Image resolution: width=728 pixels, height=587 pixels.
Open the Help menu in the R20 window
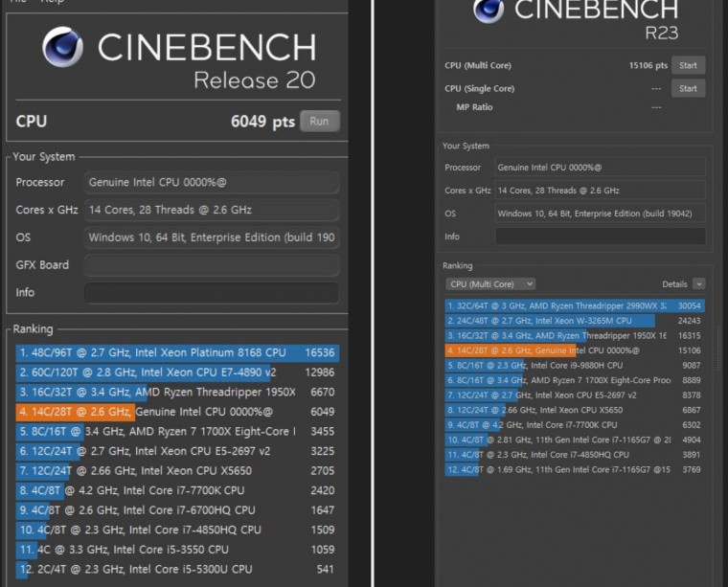click(51, 1)
